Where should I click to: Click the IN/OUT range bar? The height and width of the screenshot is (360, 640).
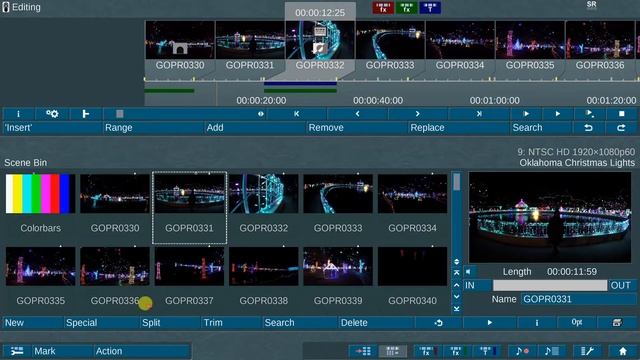pyautogui.click(x=550, y=285)
